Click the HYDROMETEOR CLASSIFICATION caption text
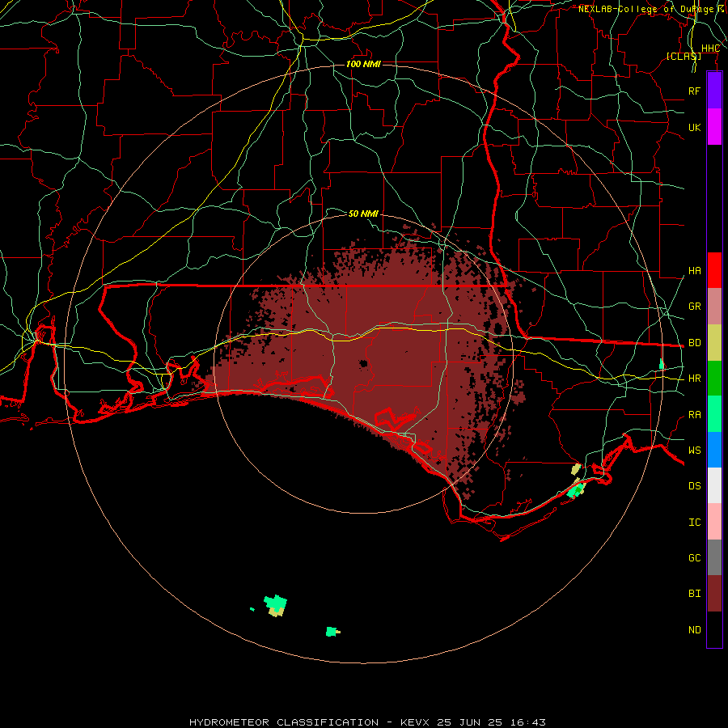 tap(284, 722)
